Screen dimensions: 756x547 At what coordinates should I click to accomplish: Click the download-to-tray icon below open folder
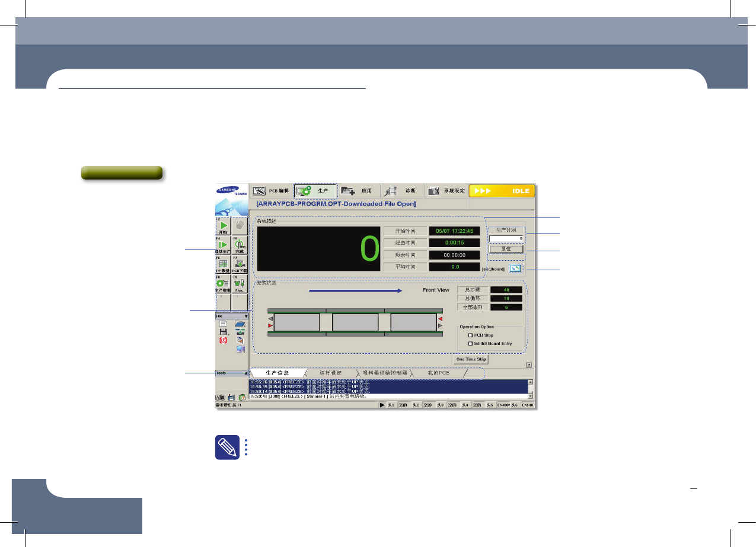[x=240, y=332]
